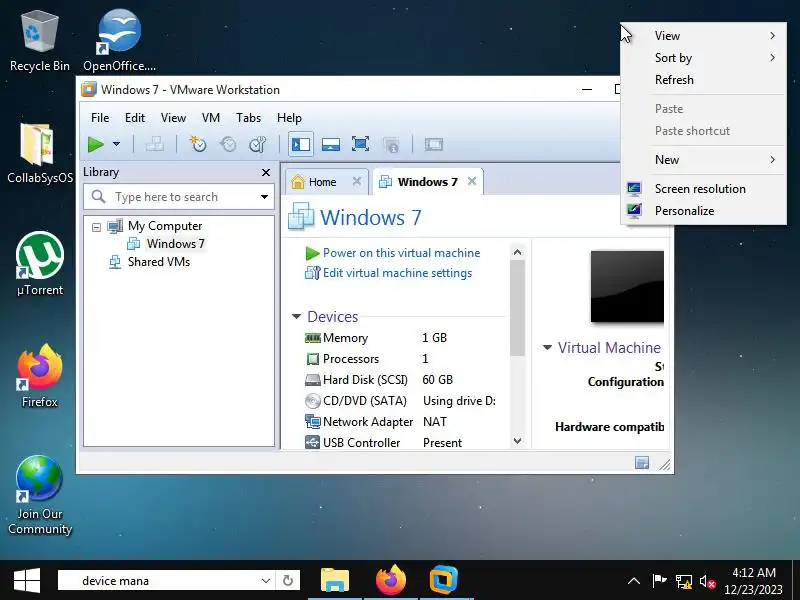Expand the New submenu in context menu
The height and width of the screenshot is (600, 800).
[704, 160]
